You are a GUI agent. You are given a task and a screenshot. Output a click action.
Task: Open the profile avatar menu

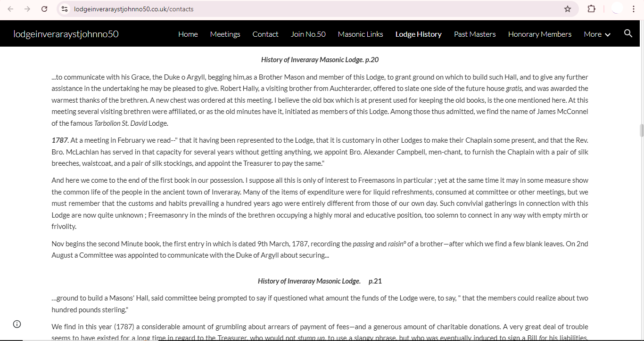click(x=617, y=9)
